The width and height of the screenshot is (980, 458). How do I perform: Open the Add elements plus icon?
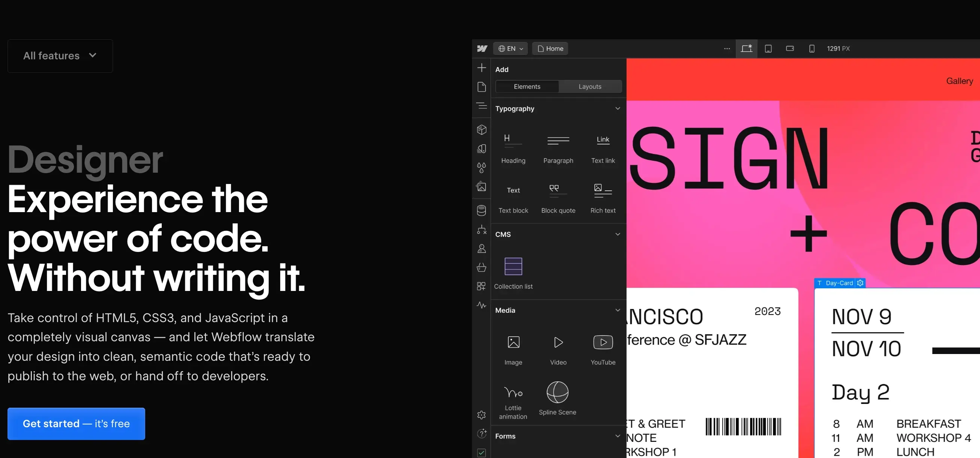click(x=482, y=68)
